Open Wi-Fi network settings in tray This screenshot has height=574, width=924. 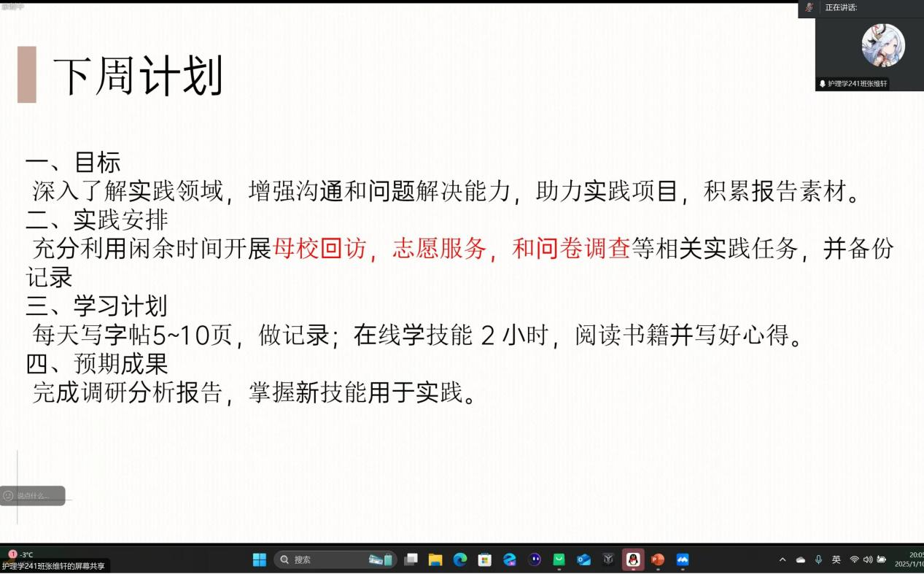pyautogui.click(x=854, y=559)
